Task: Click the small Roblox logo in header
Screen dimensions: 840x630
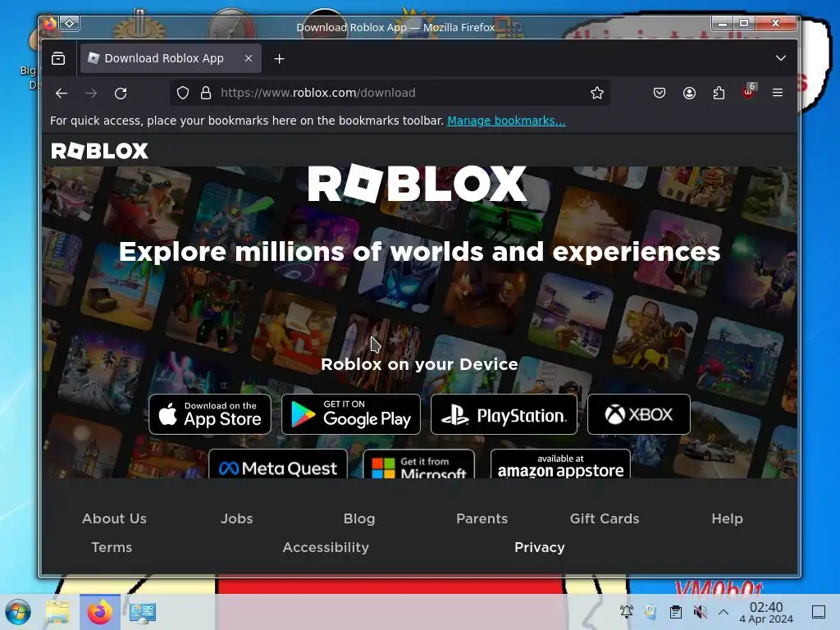Action: pos(99,151)
